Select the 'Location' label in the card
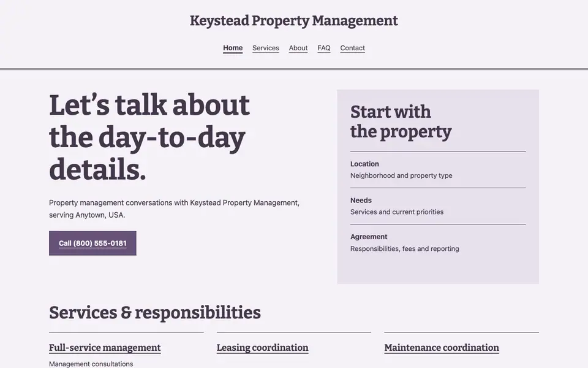This screenshot has height=368, width=588. (x=364, y=164)
